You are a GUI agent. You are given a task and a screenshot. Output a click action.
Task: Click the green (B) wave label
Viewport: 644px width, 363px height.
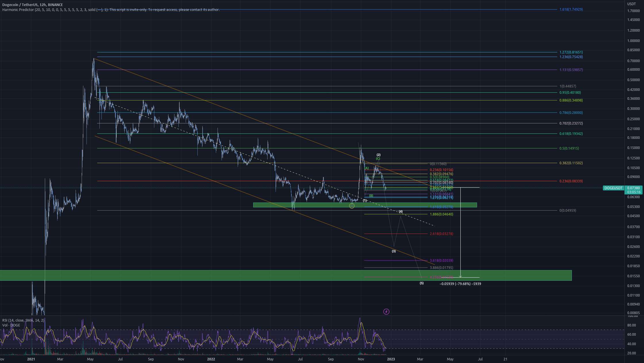point(371,196)
